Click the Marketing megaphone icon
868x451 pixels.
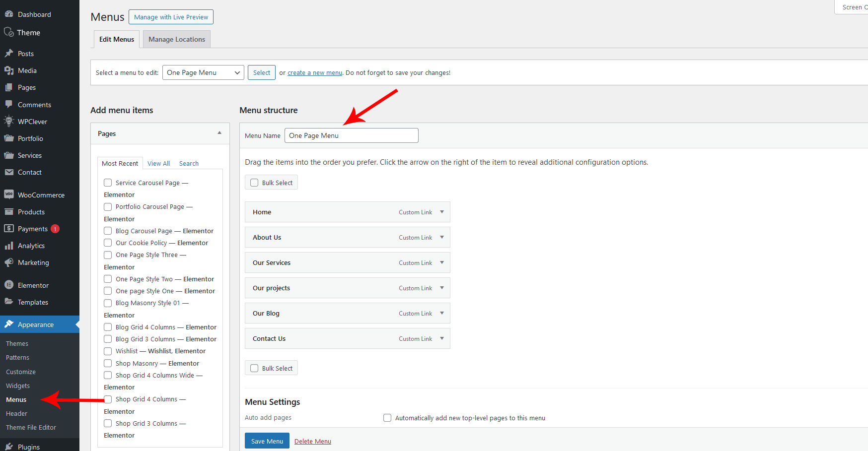coord(9,262)
